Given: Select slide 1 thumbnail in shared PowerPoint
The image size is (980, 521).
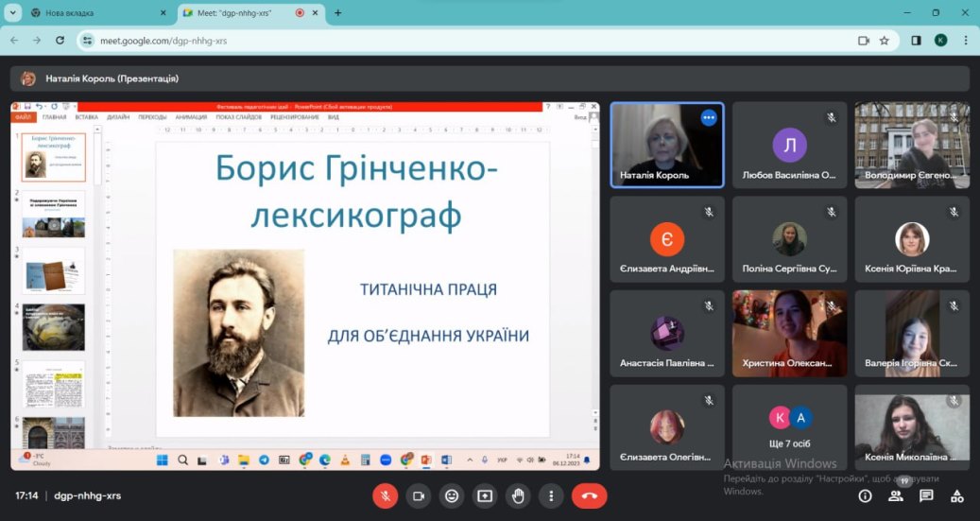Looking at the screenshot, I should pyautogui.click(x=54, y=157).
